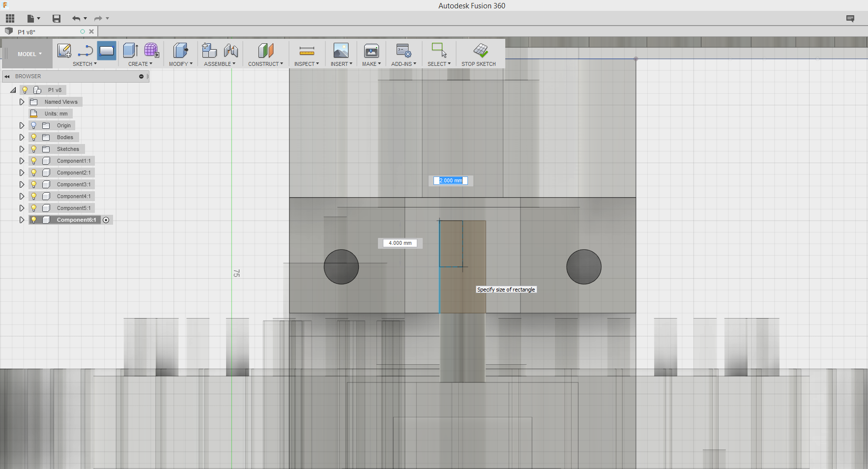Click the Insert image icon

(x=341, y=51)
